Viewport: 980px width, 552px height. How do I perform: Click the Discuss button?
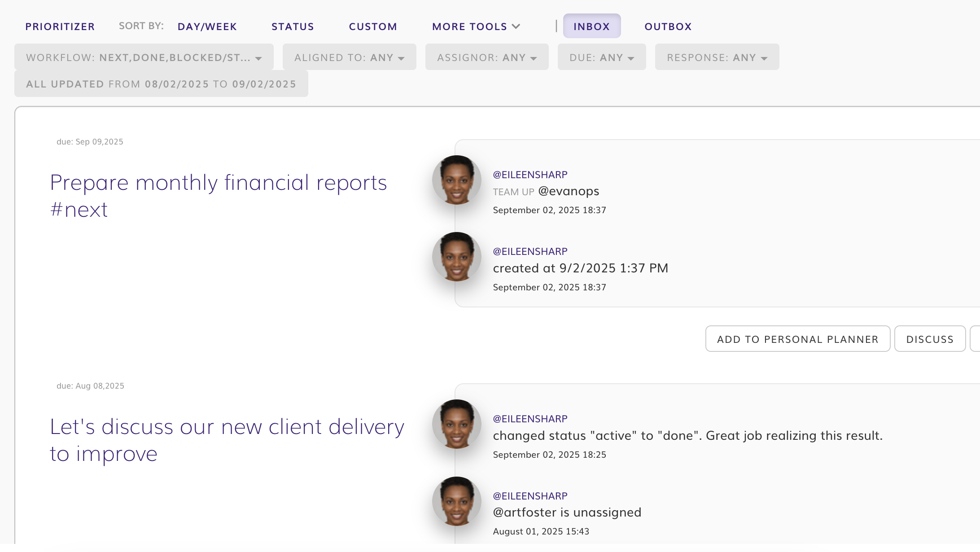929,339
